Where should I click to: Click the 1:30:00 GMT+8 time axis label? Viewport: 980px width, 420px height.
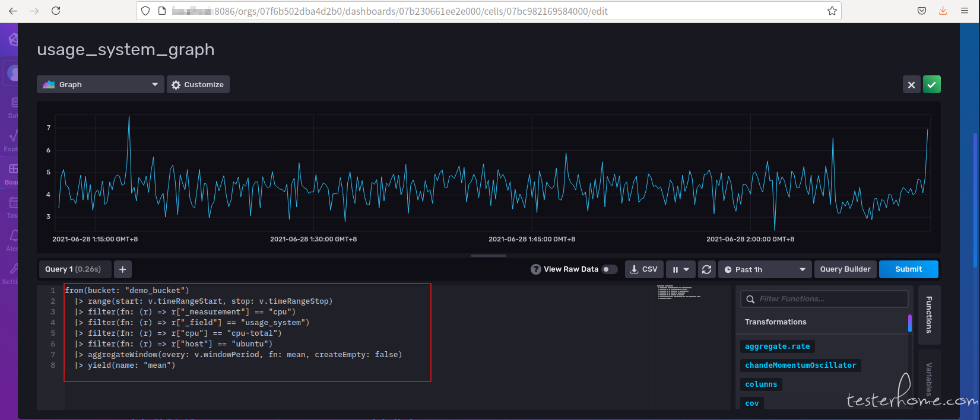coord(313,239)
